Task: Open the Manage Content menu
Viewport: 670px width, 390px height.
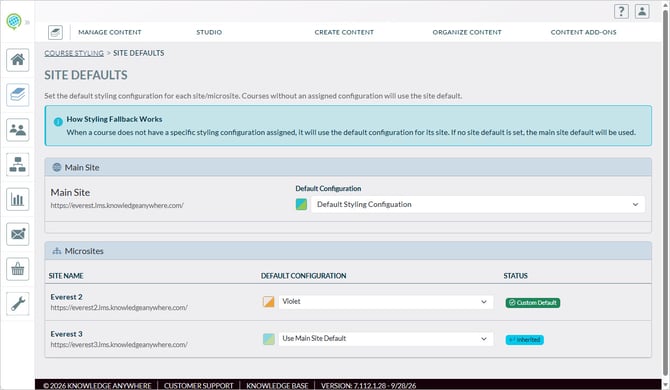Action: coord(109,32)
